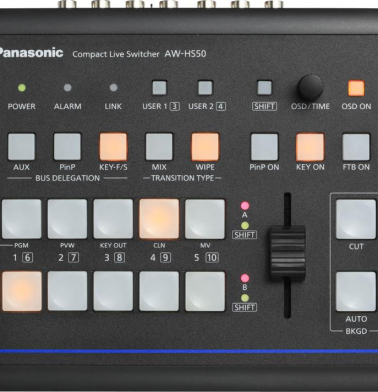
Task: Click the ALARM indicator LED
Action: pyautogui.click(x=67, y=88)
